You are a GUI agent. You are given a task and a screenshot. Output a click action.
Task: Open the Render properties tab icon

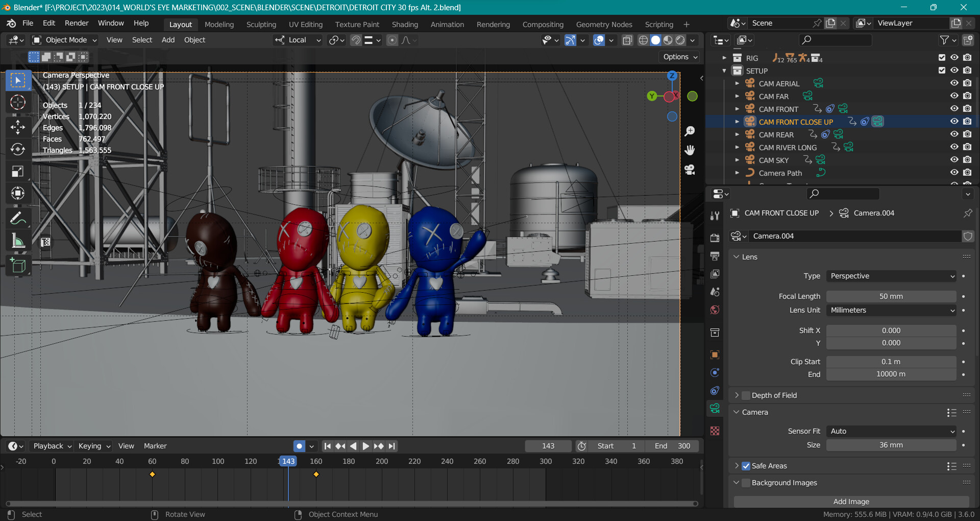715,238
